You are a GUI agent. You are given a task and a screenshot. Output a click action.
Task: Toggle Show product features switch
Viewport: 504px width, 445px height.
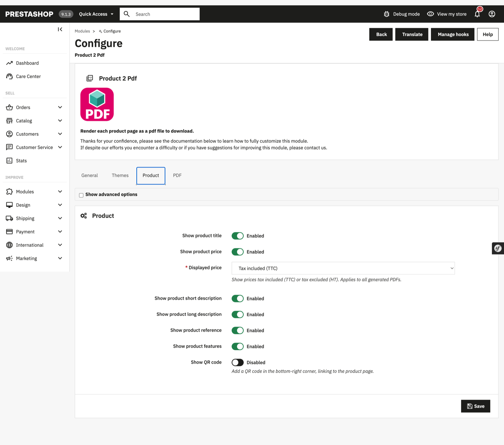238,346
